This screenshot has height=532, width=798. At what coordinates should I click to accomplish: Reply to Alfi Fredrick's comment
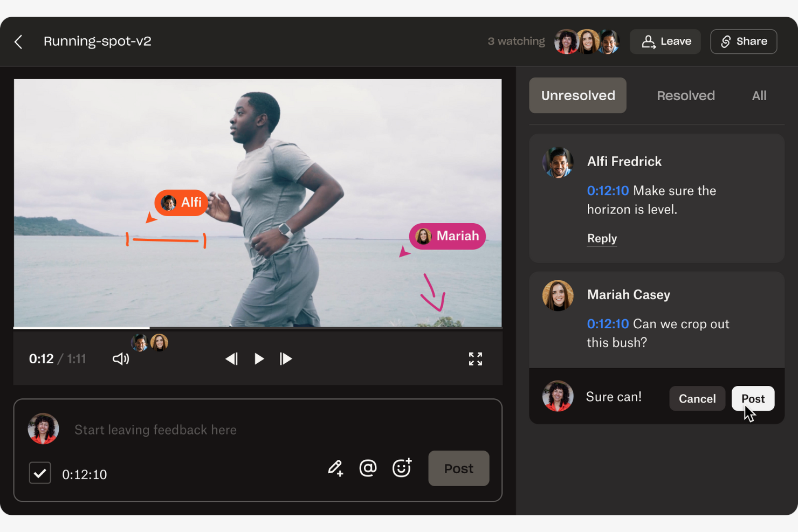click(602, 238)
